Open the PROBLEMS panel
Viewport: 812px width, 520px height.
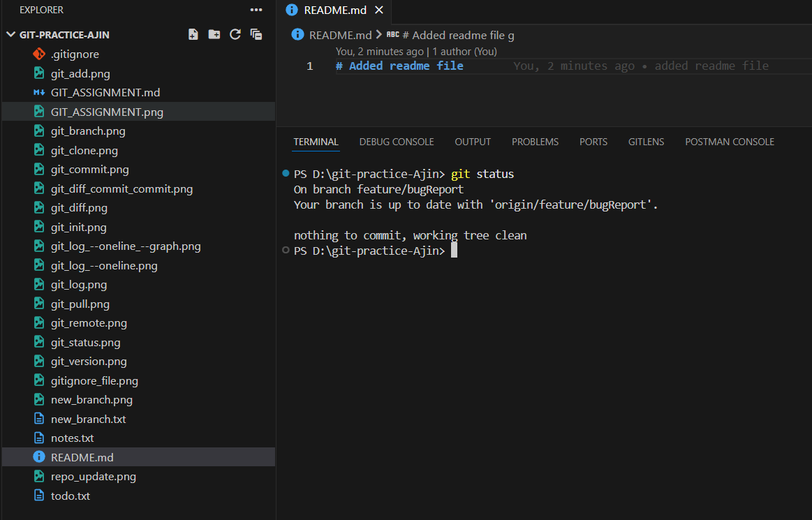(x=535, y=141)
